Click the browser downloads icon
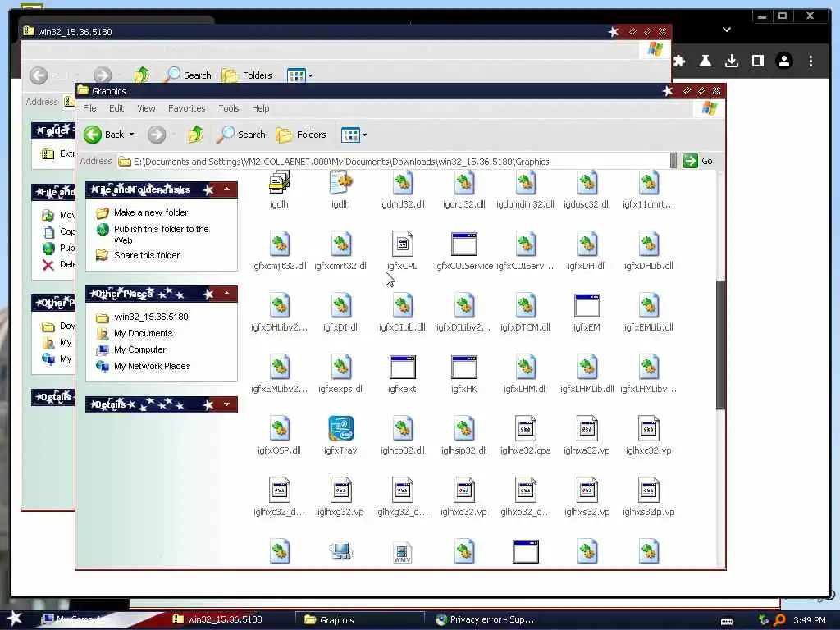Image resolution: width=840 pixels, height=630 pixels. click(x=732, y=61)
